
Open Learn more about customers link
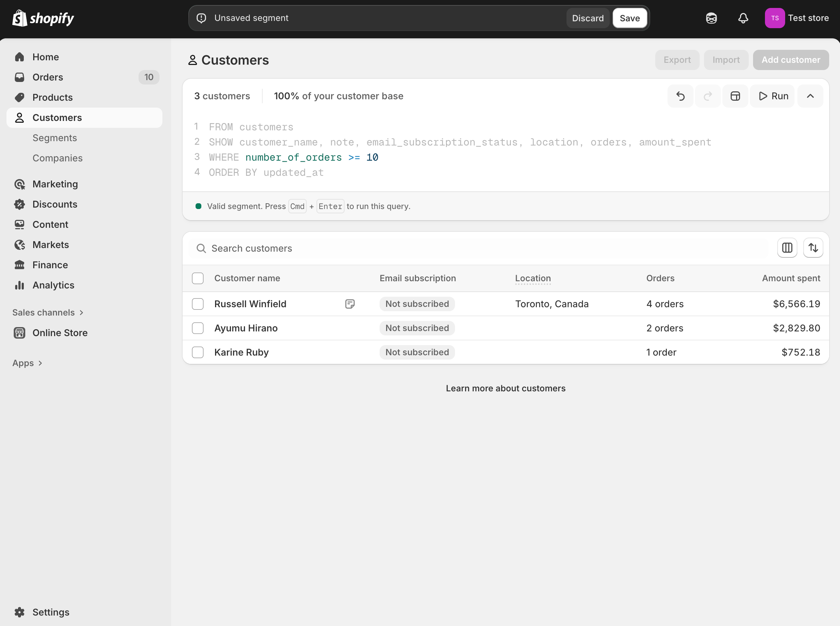click(505, 388)
